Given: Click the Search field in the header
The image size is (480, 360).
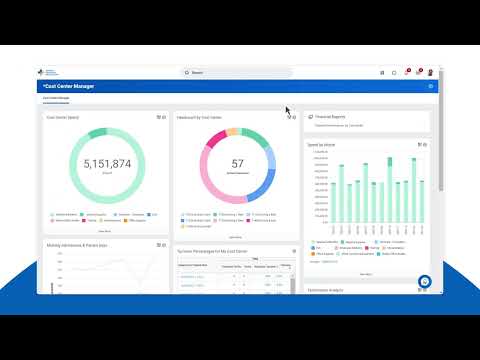Looking at the screenshot, I should click(237, 72).
